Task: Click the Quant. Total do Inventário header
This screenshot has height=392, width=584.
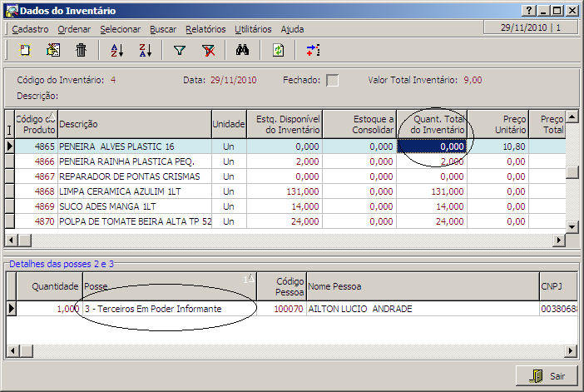Action: 432,124
